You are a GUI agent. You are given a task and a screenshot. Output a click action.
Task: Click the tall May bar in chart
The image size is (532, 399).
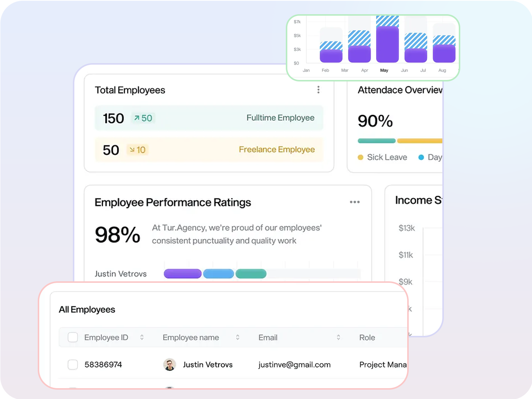(387, 43)
